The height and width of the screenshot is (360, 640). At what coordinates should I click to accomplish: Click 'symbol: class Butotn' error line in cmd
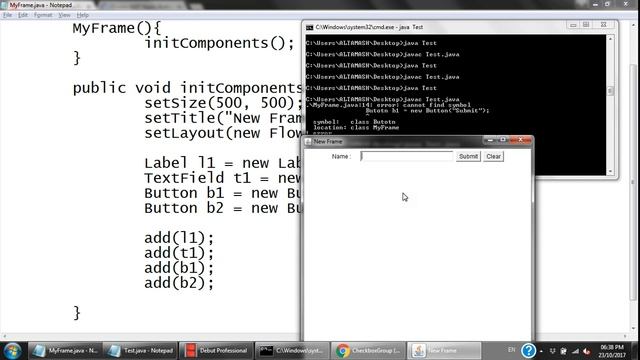pos(354,122)
